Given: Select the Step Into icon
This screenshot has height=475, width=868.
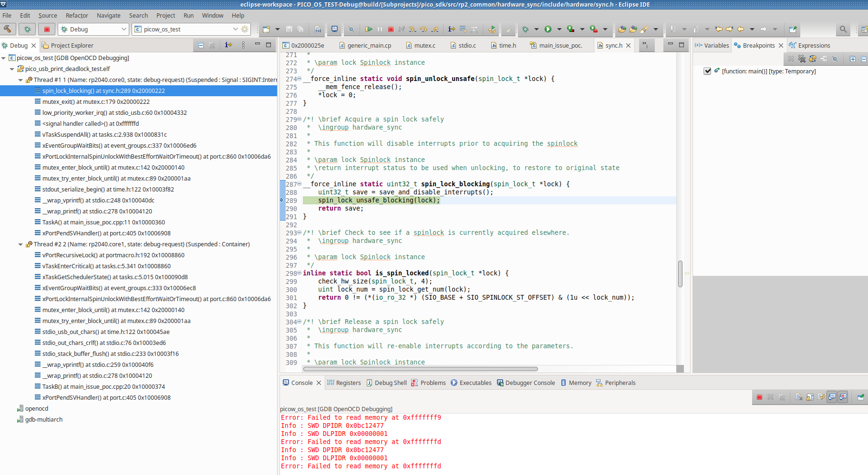Looking at the screenshot, I should point(413,29).
